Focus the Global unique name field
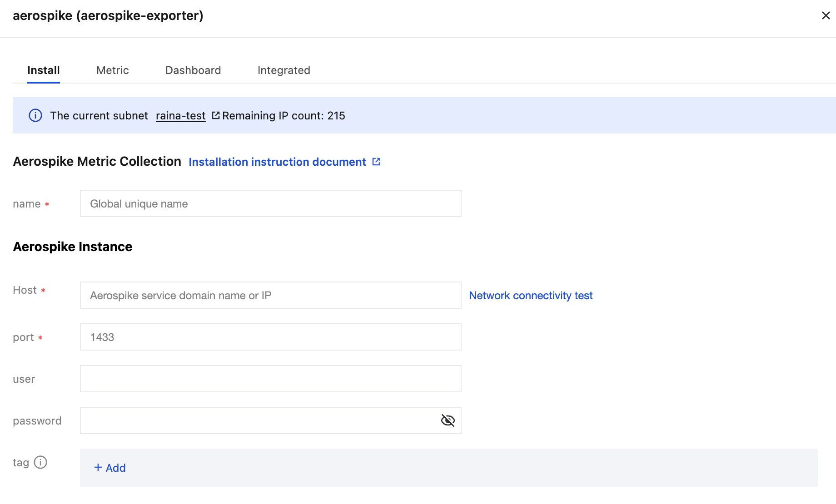 pyautogui.click(x=271, y=204)
